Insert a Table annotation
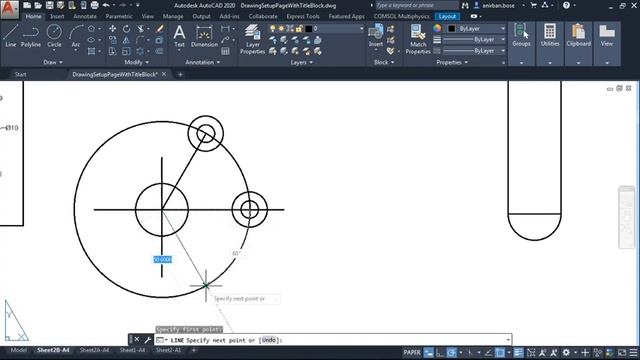 coord(225,51)
